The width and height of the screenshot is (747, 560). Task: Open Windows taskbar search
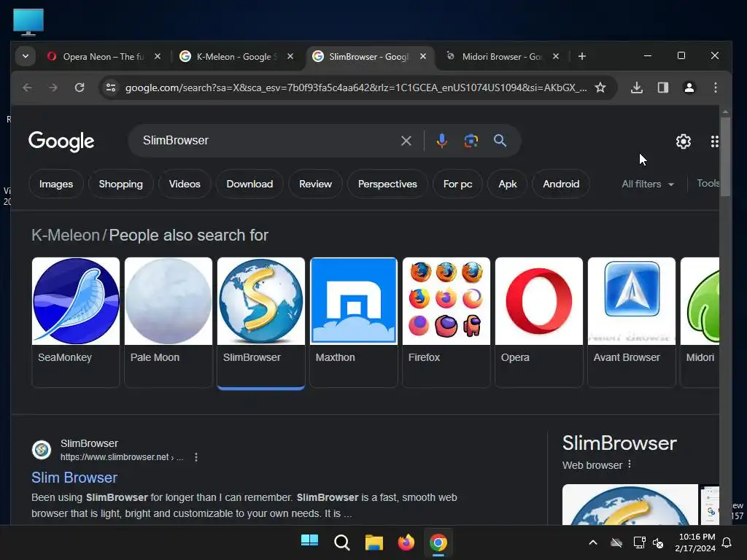pyautogui.click(x=341, y=542)
